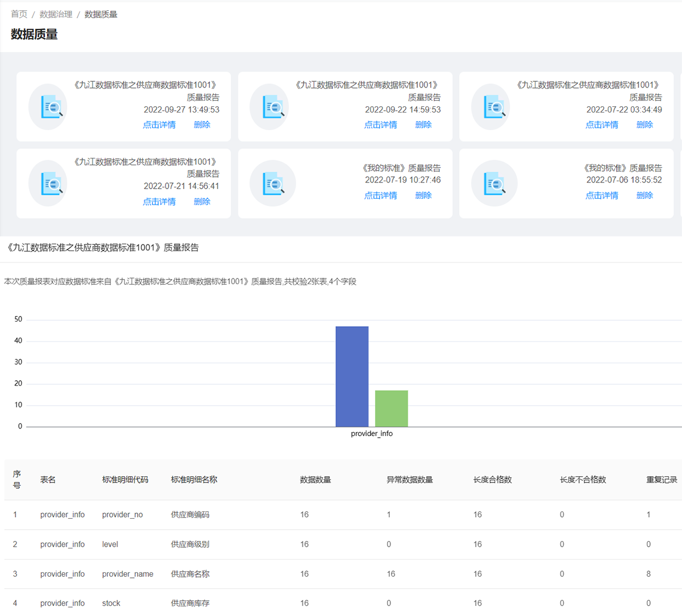
Task: Open 点击详情 for 2022-07-22 03:34:49 report
Action: [x=602, y=124]
